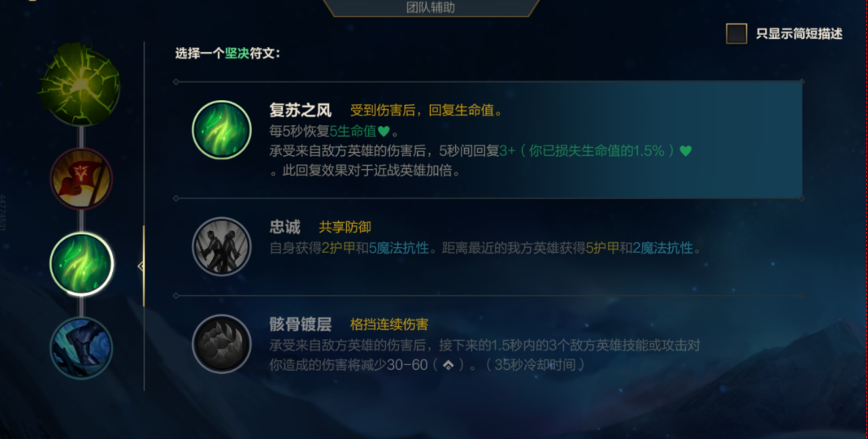This screenshot has width=868, height=439.
Task: Open the red flag rune slot
Action: coord(81,179)
